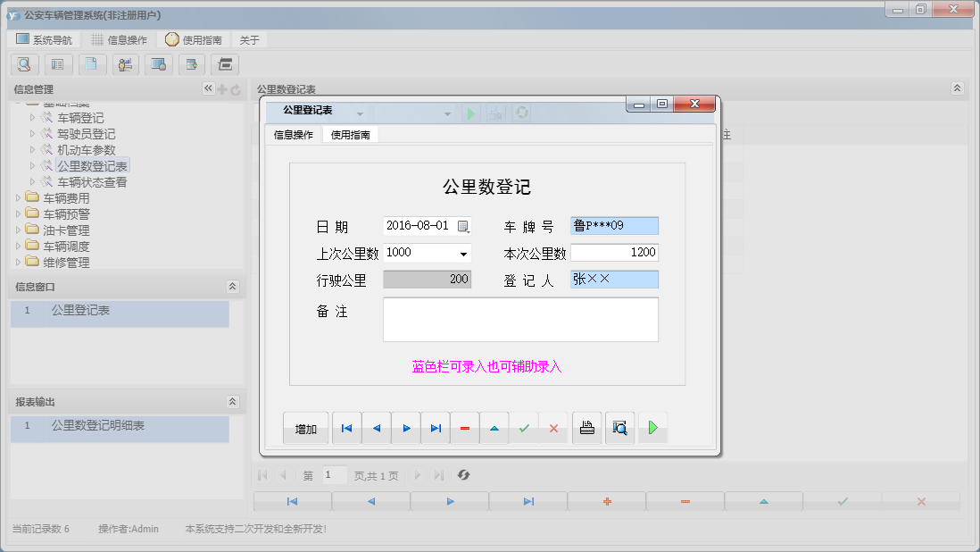Screen dimensions: 980x552
Task: Click the new document toolbar icon
Action: [x=92, y=64]
